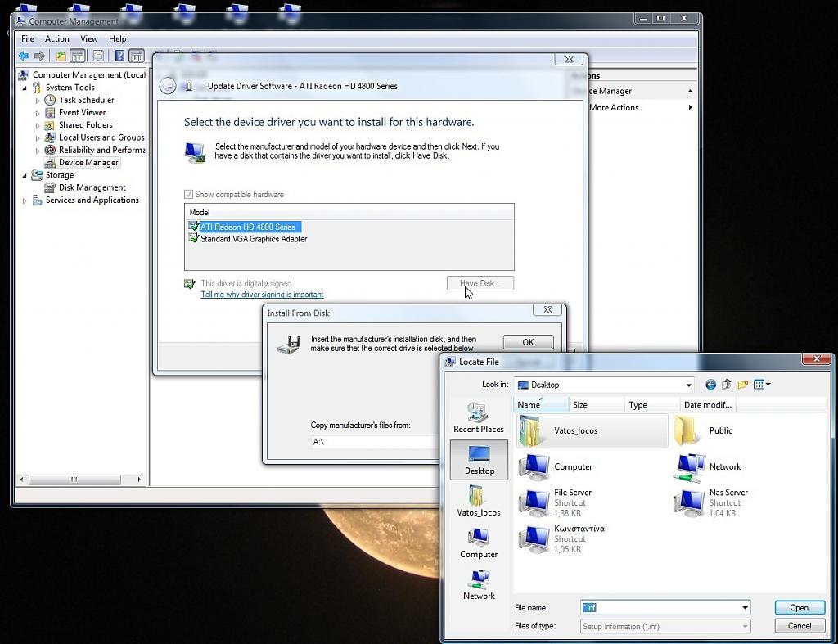
Task: Select Recent Places in Locate File sidebar
Action: click(x=478, y=418)
